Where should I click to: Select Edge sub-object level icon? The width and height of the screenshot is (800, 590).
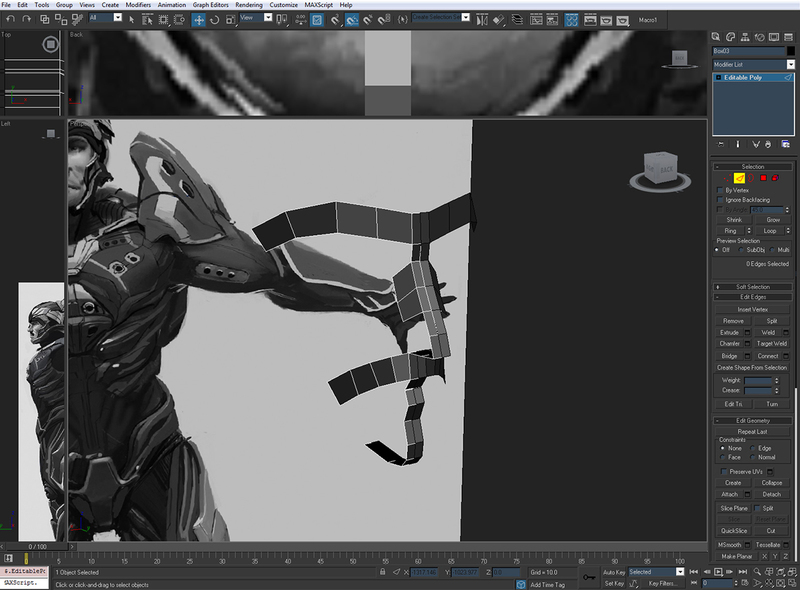click(739, 178)
